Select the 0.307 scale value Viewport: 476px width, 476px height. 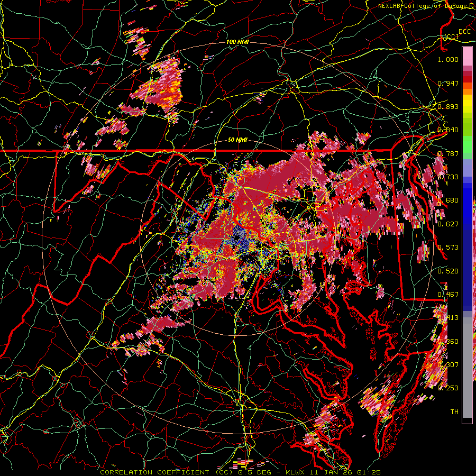(448, 365)
